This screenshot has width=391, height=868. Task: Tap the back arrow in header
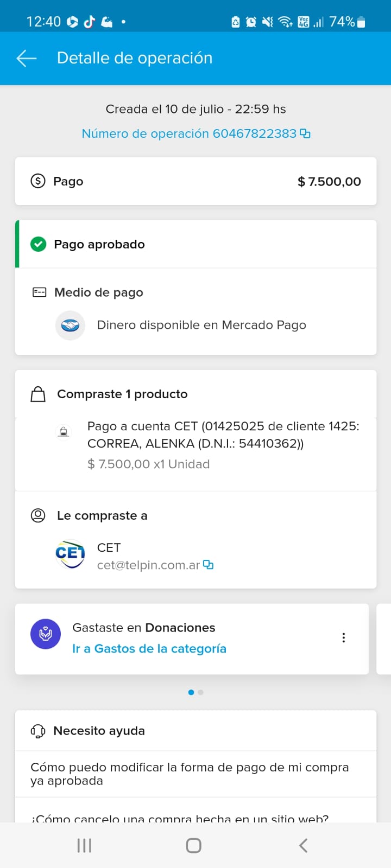[x=26, y=58]
